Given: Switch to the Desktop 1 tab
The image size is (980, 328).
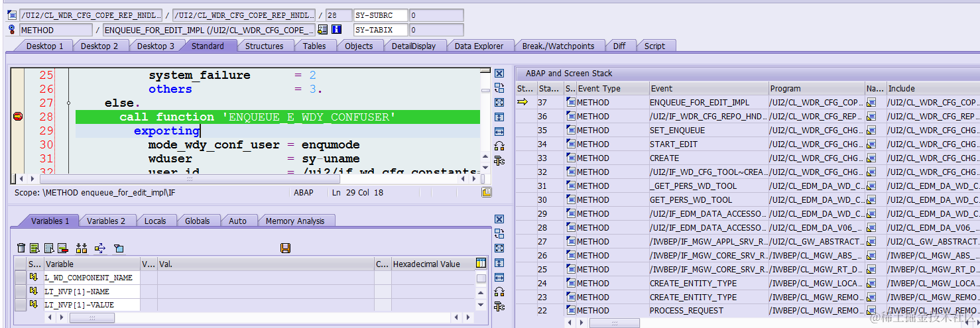Looking at the screenshot, I should coord(44,46).
